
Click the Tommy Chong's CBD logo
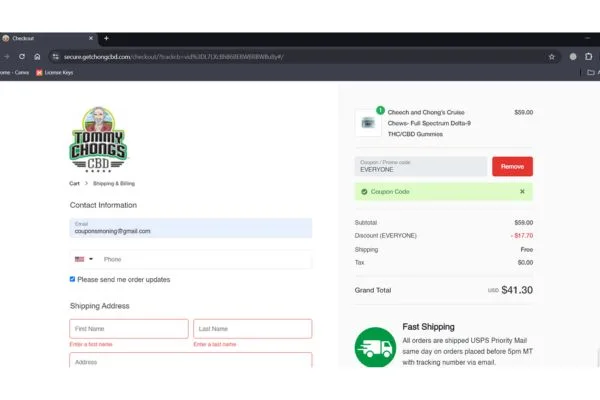tap(98, 138)
